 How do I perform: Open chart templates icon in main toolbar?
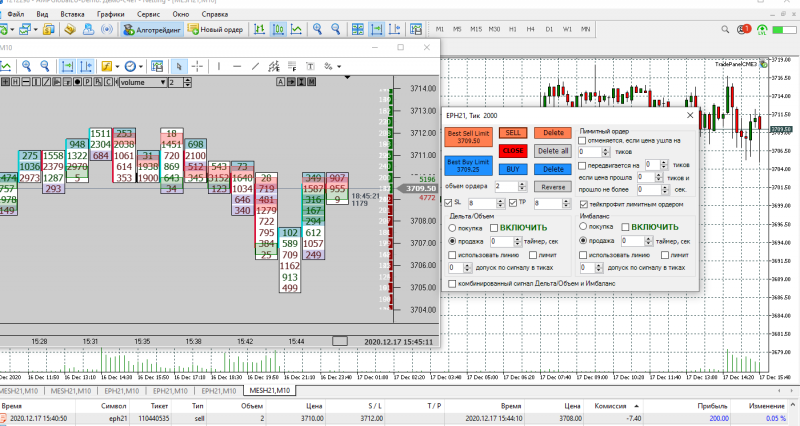[416, 30]
